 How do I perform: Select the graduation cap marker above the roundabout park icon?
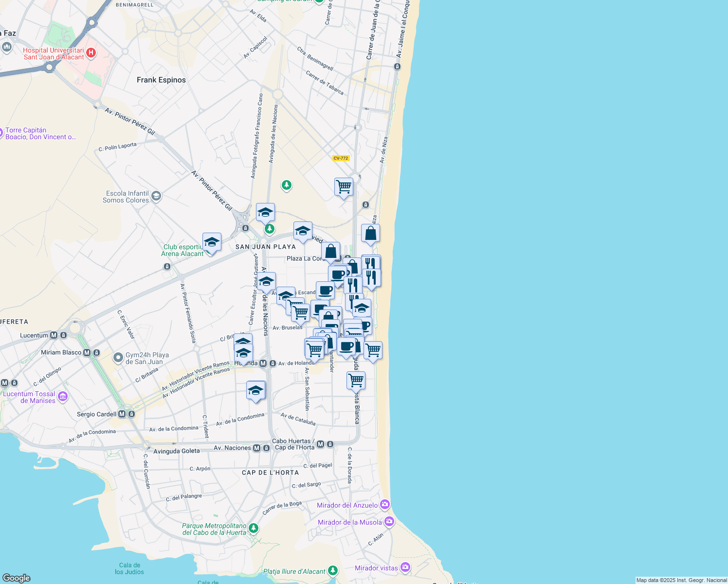click(x=265, y=213)
